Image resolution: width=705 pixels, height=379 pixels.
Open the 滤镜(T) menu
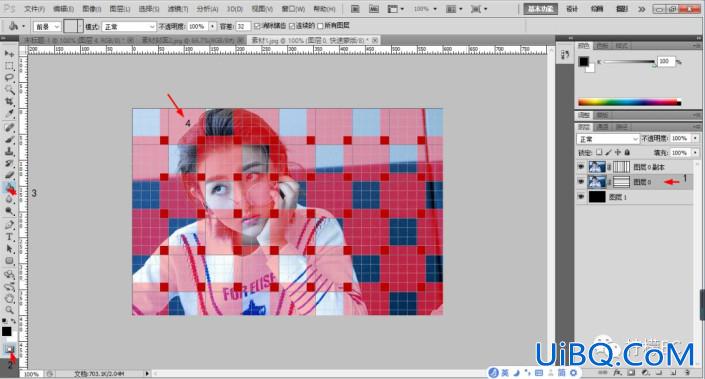pos(178,9)
